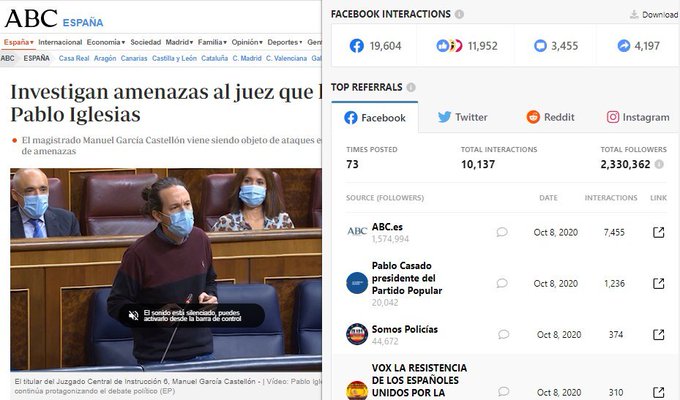Click the ESPAÑA breadcrumb in the sub-navigation

[36, 58]
